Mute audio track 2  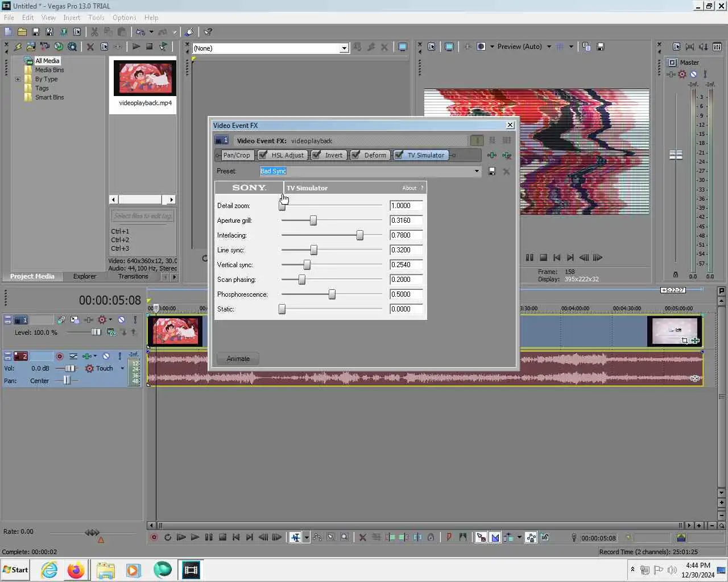106,356
